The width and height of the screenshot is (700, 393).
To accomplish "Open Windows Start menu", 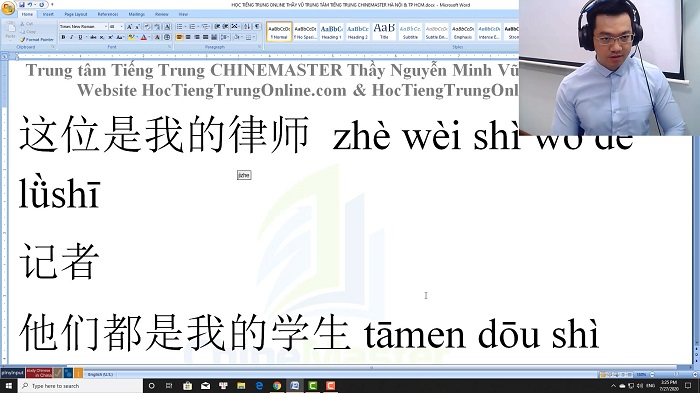I will [8, 385].
